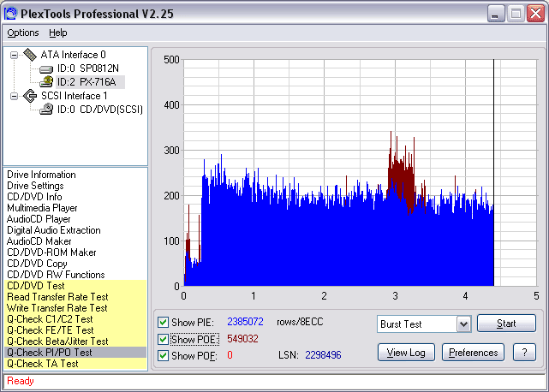Screen dimensions: 549x392
Task: Open CD/DVD Info function
Action: click(34, 197)
